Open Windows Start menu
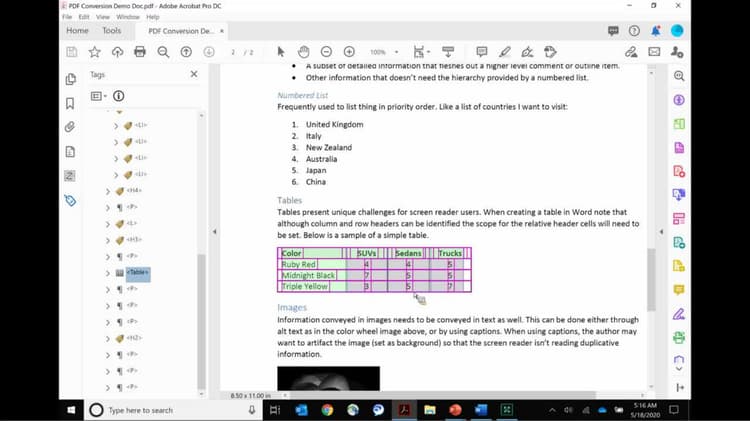 coord(71,410)
